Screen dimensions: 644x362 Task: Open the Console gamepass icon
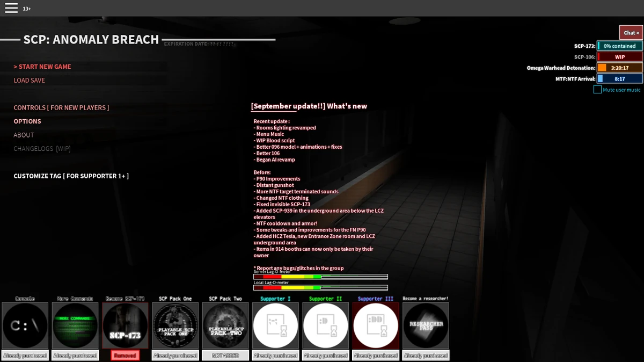pyautogui.click(x=25, y=325)
